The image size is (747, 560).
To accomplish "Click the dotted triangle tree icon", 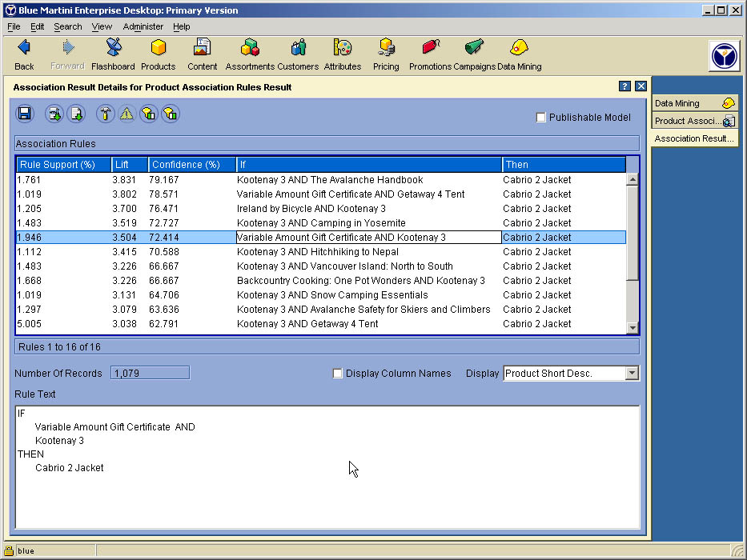I will pos(127,114).
